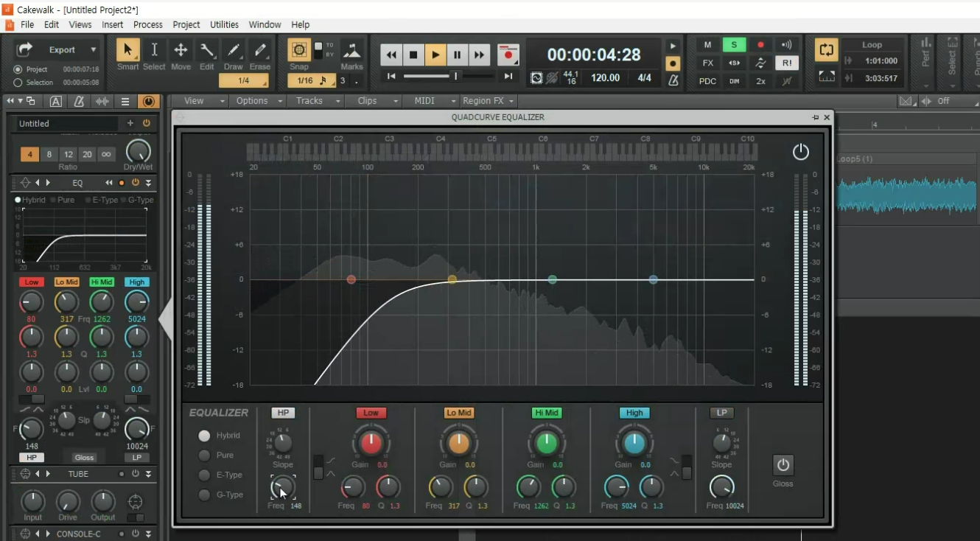
Task: Click the red Low band node on EQ curve
Action: click(351, 279)
